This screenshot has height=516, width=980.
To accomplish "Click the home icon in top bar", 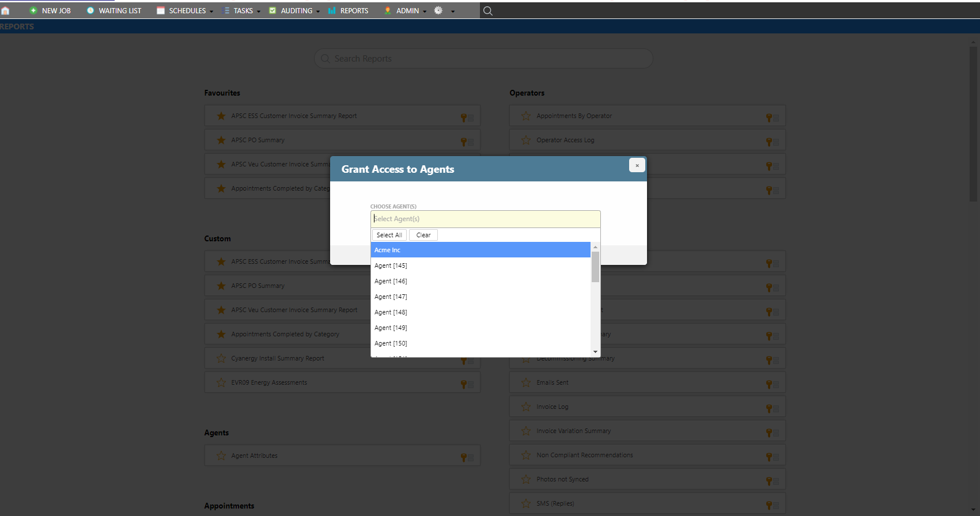I will (5, 10).
